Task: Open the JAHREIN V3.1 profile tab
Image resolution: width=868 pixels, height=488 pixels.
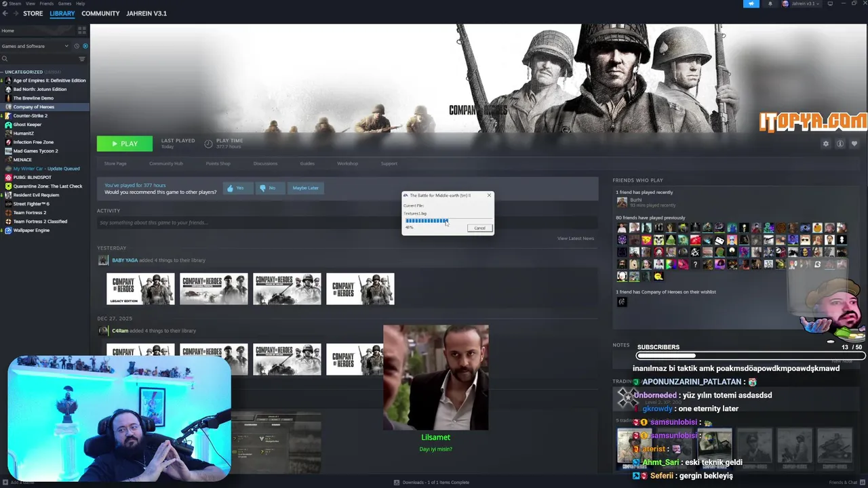Action: coord(146,14)
